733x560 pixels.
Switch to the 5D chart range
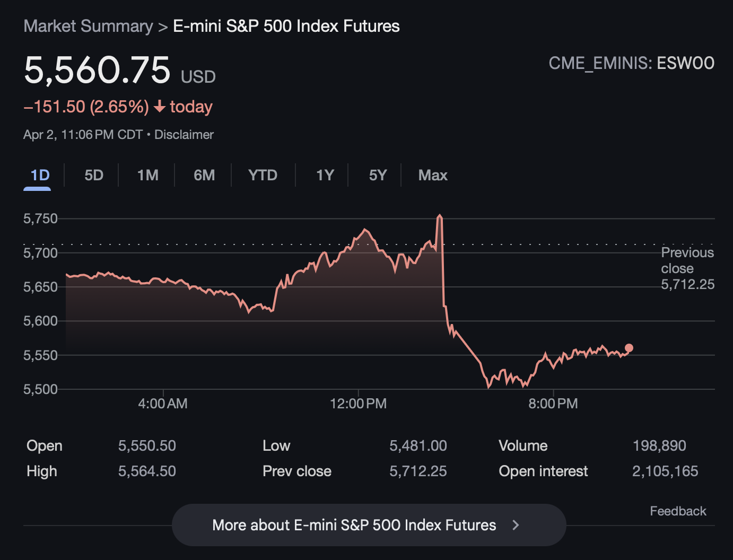pos(94,175)
